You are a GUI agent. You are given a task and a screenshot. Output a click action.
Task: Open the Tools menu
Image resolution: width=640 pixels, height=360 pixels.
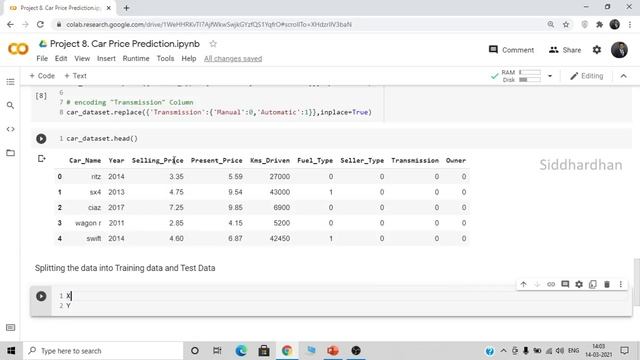point(165,58)
